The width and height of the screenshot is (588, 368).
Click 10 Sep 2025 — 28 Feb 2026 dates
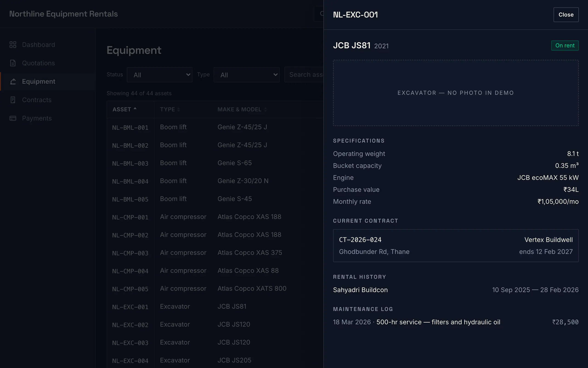(535, 290)
